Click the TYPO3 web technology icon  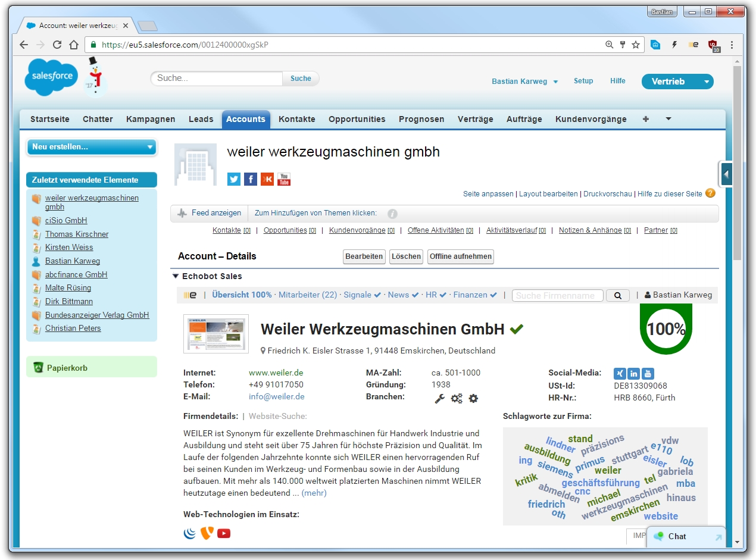click(x=207, y=533)
